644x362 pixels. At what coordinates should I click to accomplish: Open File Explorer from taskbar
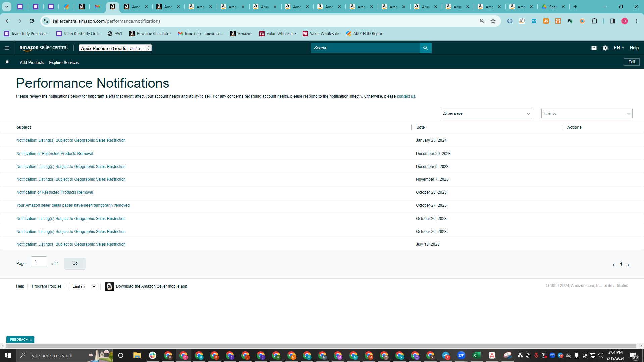137,355
